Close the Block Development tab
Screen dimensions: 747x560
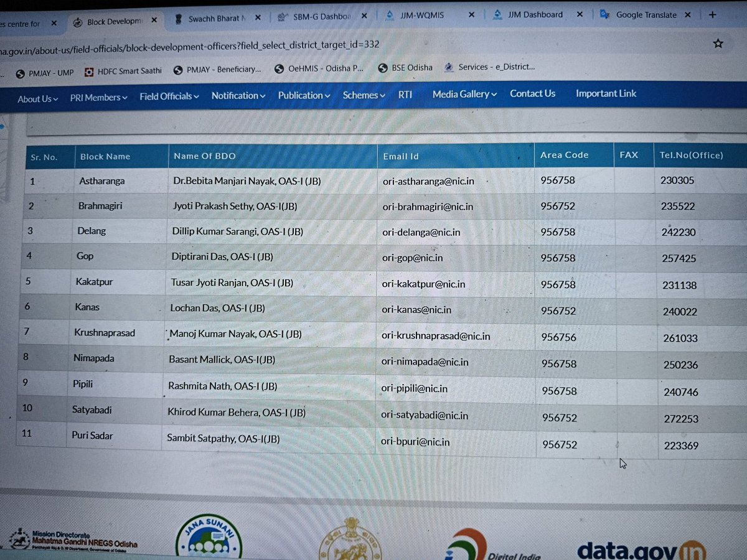154,21
